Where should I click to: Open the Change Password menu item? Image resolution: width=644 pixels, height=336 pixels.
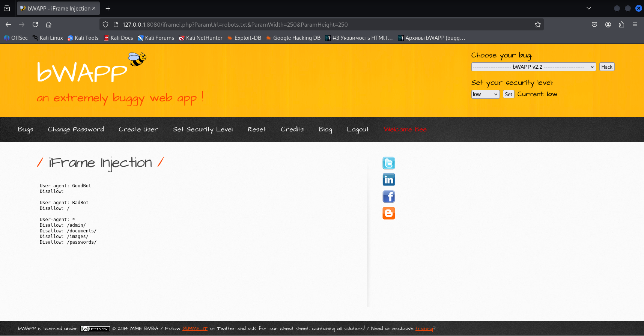(76, 130)
